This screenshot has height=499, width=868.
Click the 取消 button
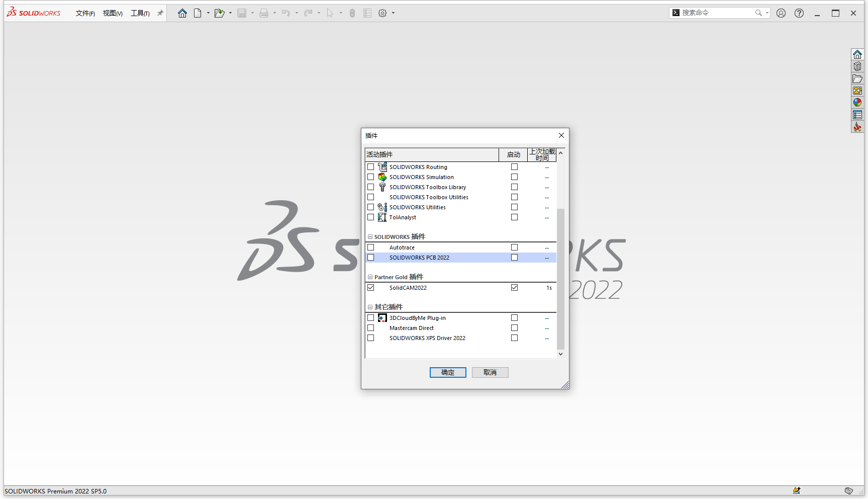[490, 372]
